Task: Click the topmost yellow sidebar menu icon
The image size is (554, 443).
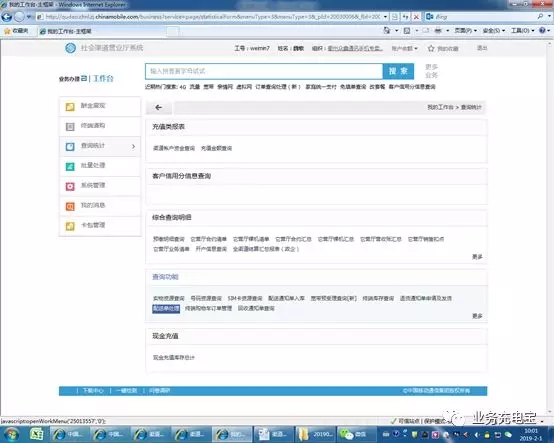Action: pyautogui.click(x=70, y=106)
